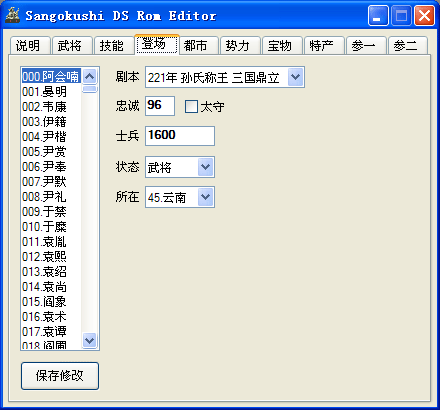Close the Sangokushi DS Rom Editor window
440x410 pixels.
424,16
